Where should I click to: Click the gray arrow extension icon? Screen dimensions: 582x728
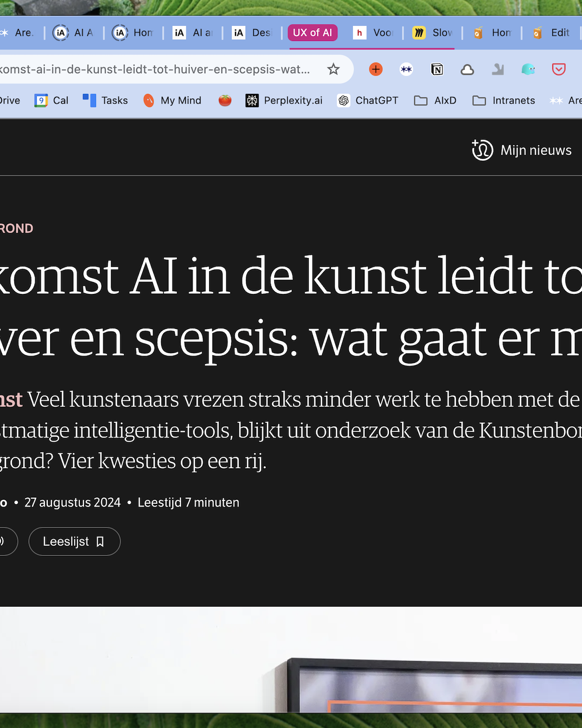tap(498, 69)
